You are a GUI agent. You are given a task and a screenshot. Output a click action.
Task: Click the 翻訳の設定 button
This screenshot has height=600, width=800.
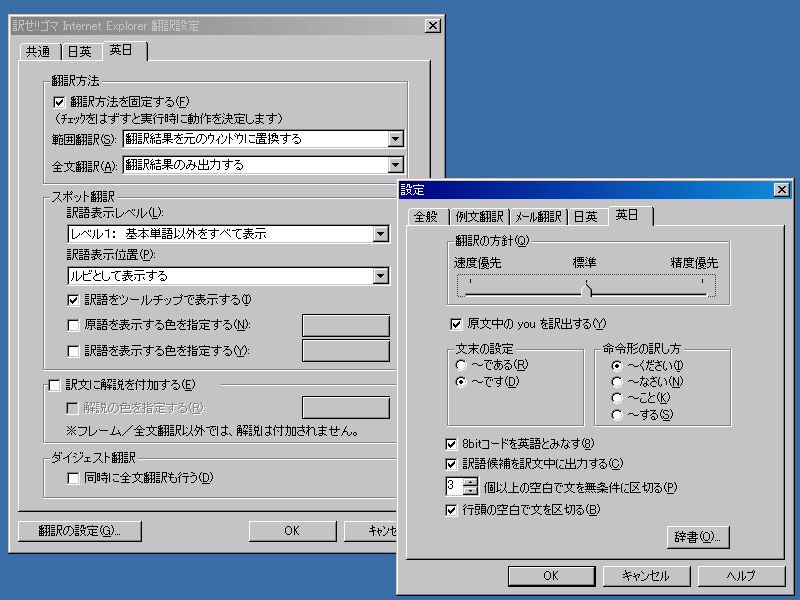[x=80, y=531]
